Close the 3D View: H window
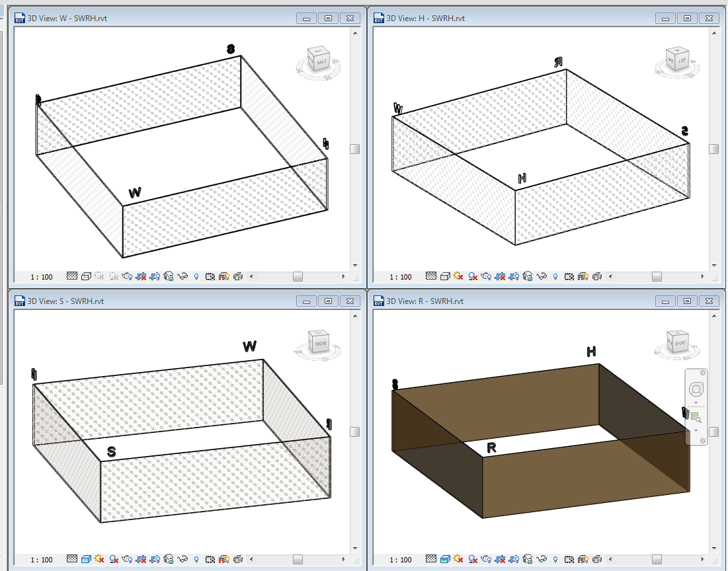This screenshot has width=728, height=571. point(709,18)
